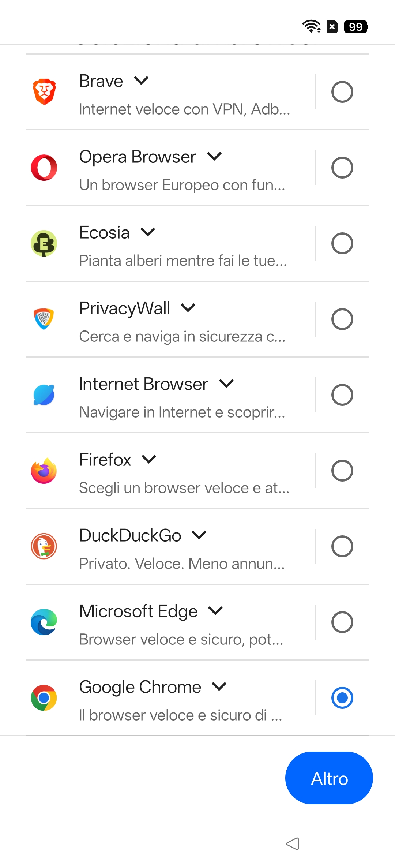395x868 pixels.
Task: Tap the Microsoft Edge logo icon
Action: [x=44, y=622]
